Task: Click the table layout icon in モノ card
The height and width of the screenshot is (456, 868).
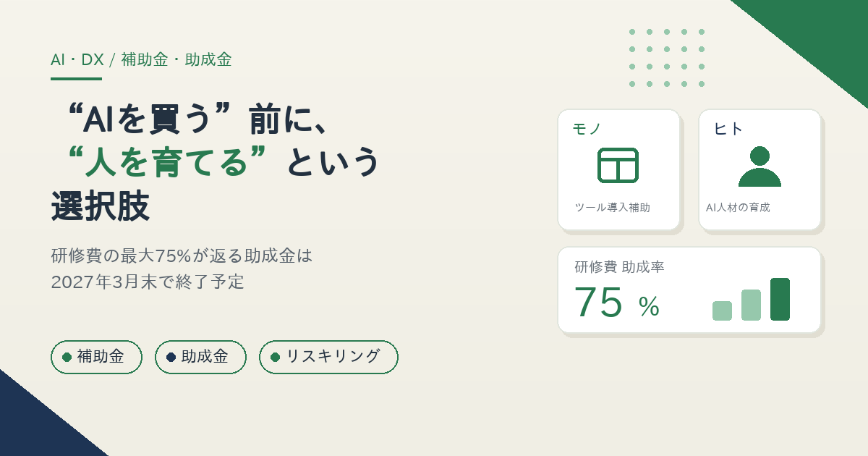Action: click(x=618, y=165)
